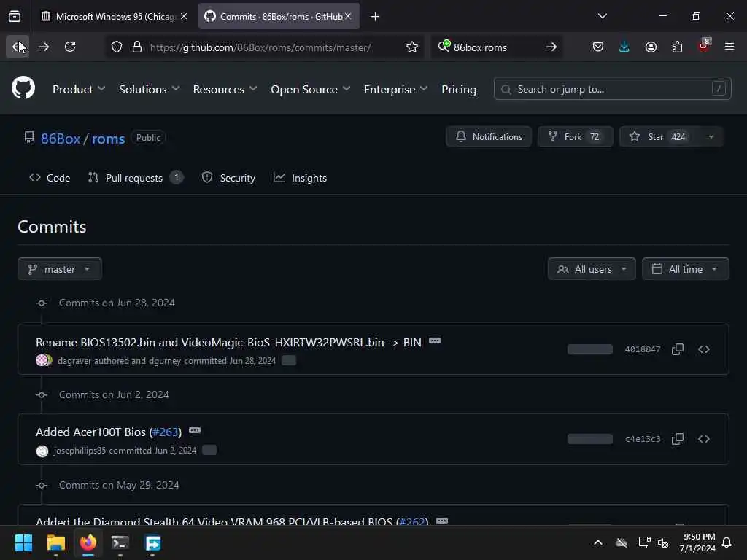Reload the current page
This screenshot has height=560, width=747.
tap(70, 47)
